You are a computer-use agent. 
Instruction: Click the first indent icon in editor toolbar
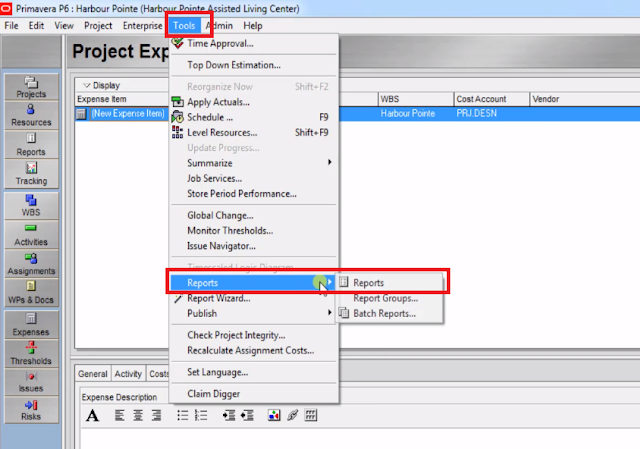click(x=229, y=416)
